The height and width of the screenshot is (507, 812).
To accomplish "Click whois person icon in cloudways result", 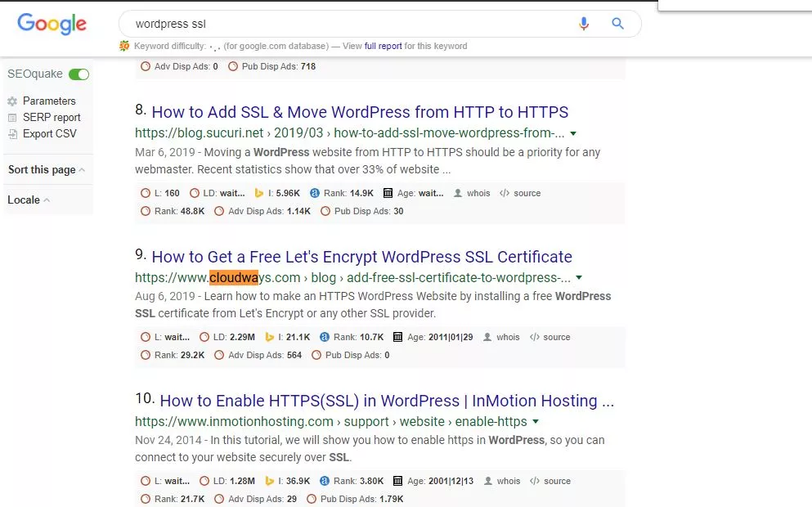I will (x=487, y=337).
